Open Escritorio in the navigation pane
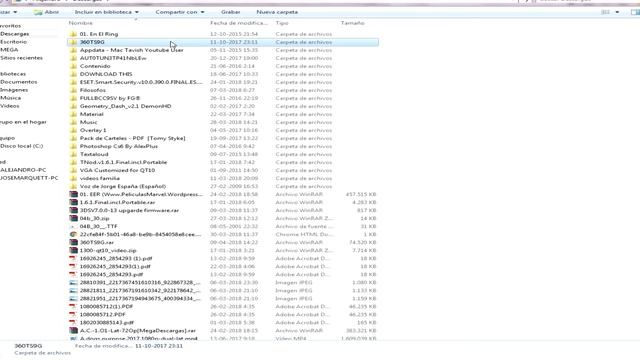 point(13,42)
